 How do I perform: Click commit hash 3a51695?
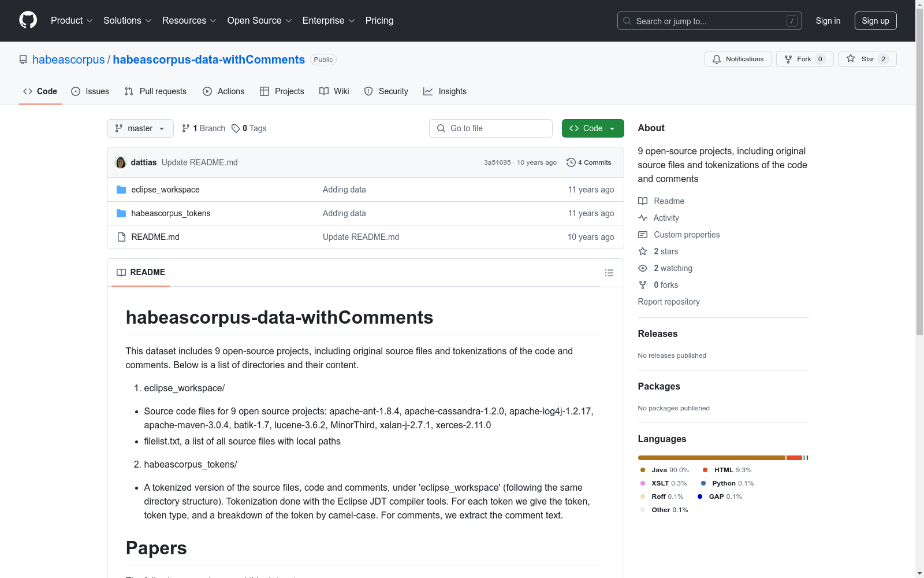coord(497,162)
